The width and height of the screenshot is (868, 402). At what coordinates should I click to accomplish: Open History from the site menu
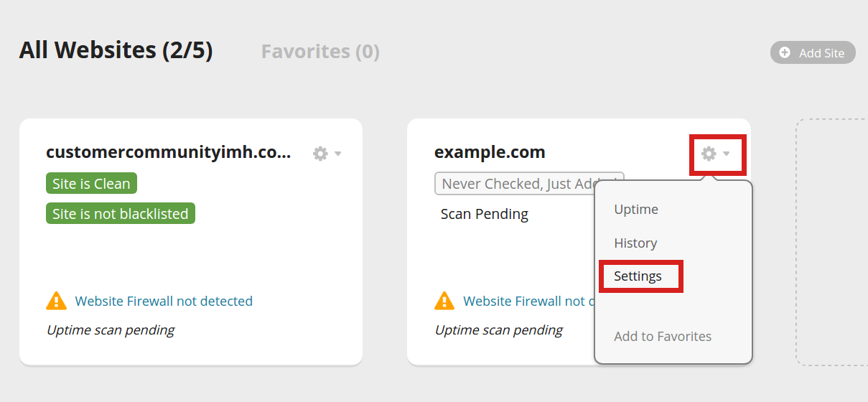(635, 243)
